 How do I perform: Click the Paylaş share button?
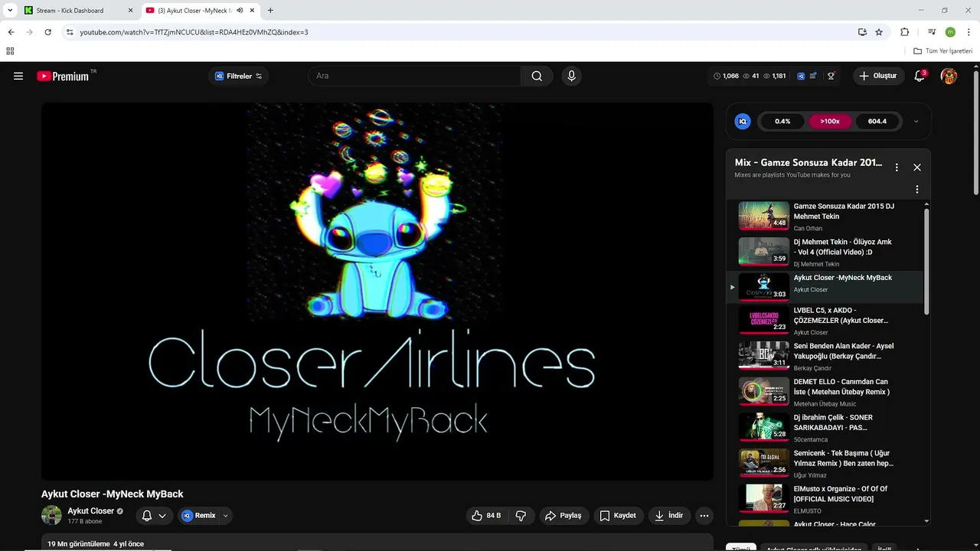[x=563, y=516]
